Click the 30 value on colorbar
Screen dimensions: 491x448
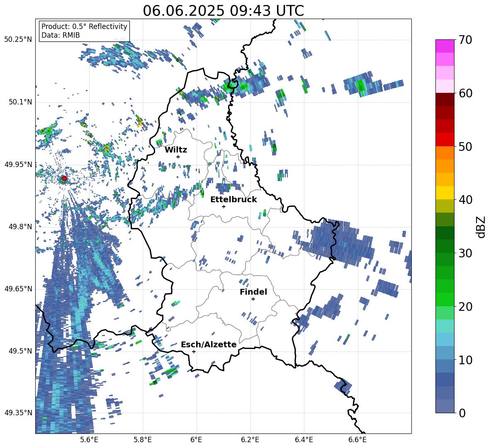tap(465, 253)
